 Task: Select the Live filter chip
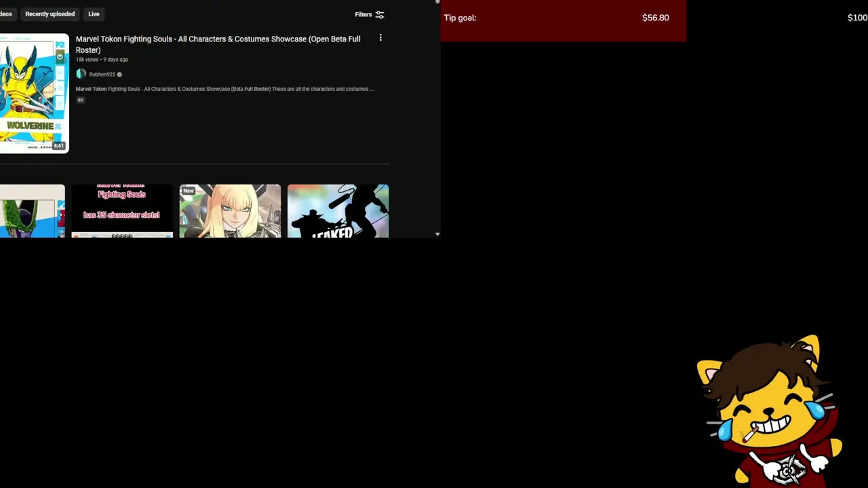click(94, 14)
